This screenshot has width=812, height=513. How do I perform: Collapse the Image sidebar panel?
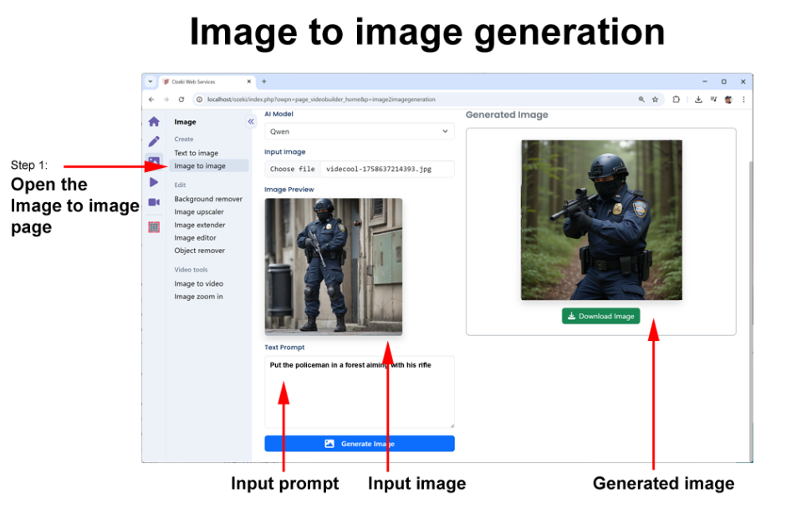250,122
